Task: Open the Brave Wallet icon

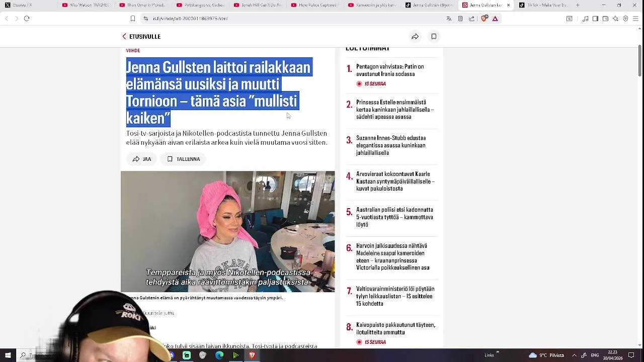Action: point(605,19)
